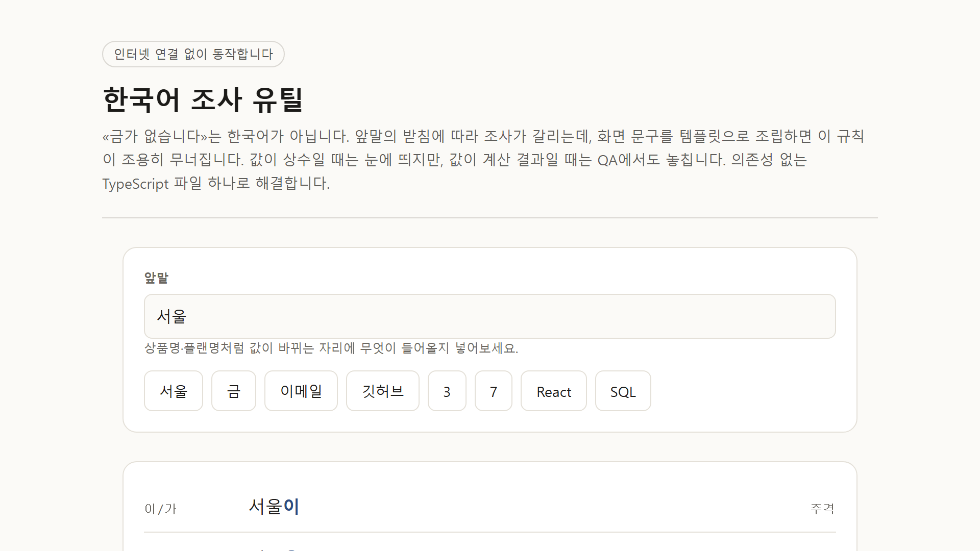Select the 서울 preset button
Image resolution: width=980 pixels, height=551 pixels.
click(174, 391)
